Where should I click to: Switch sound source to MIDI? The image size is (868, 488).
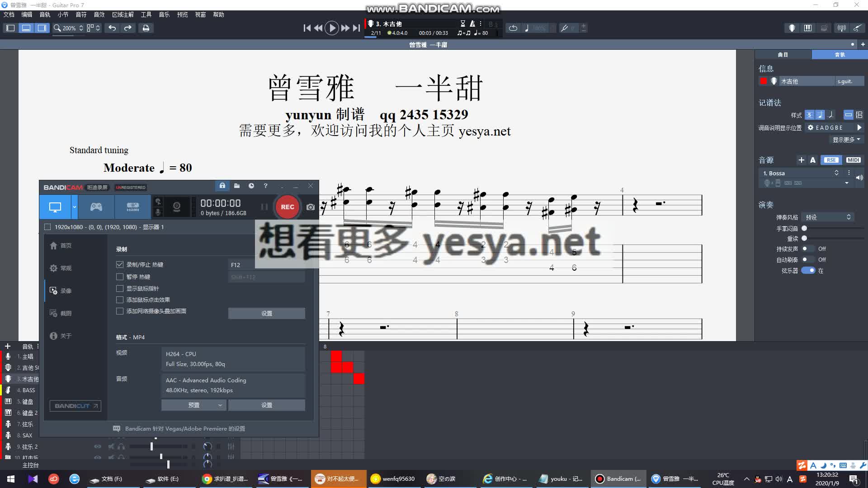click(x=853, y=160)
